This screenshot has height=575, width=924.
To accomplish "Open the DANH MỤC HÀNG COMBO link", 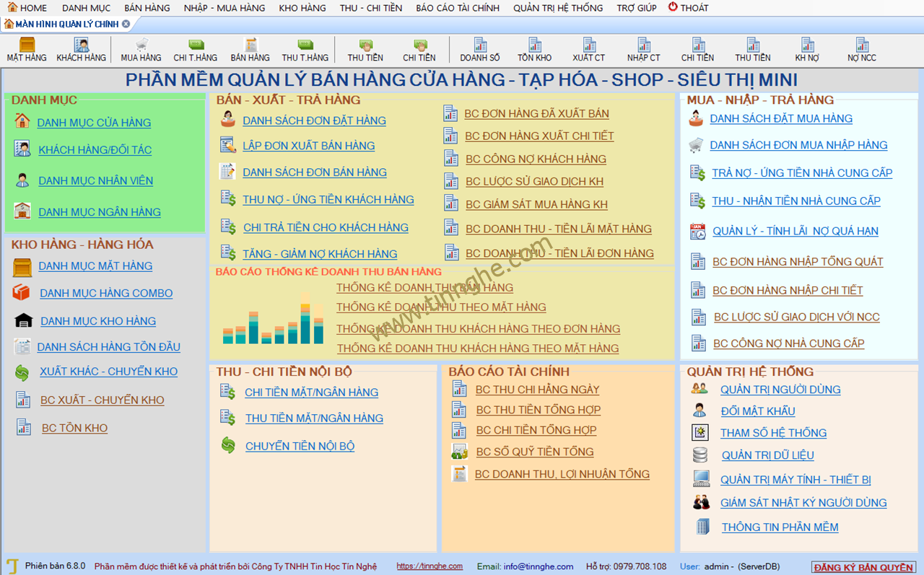I will coord(106,293).
